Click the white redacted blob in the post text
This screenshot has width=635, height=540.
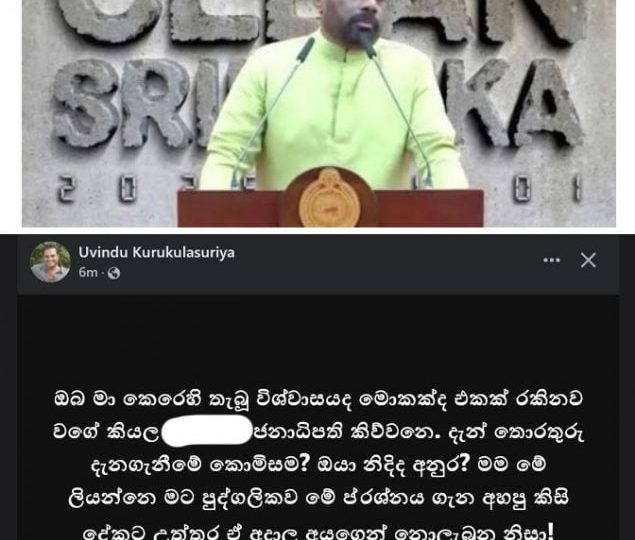(207, 431)
